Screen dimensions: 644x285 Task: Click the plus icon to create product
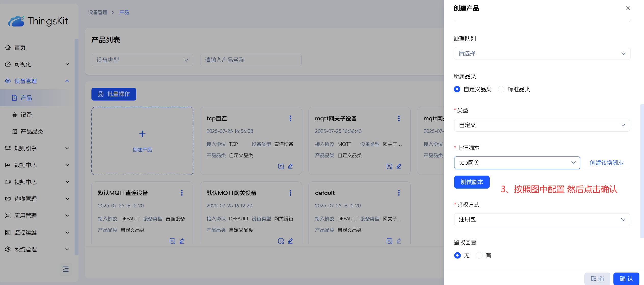coord(142,134)
